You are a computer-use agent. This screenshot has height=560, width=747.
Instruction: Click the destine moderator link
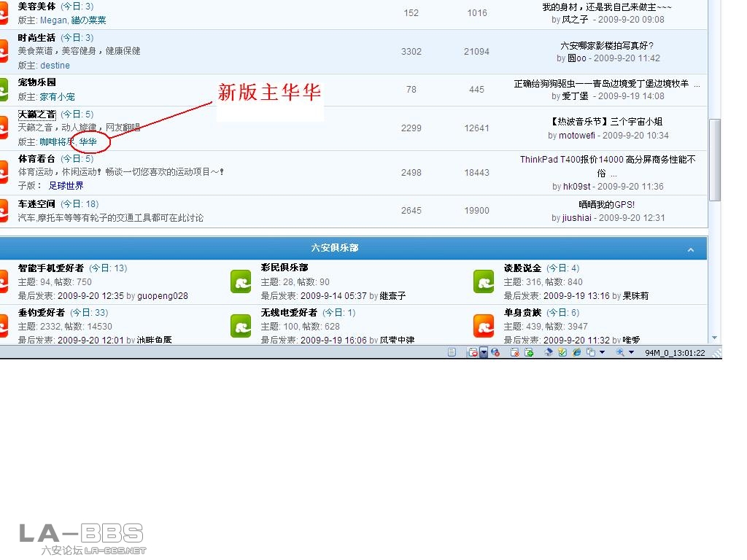tap(55, 65)
